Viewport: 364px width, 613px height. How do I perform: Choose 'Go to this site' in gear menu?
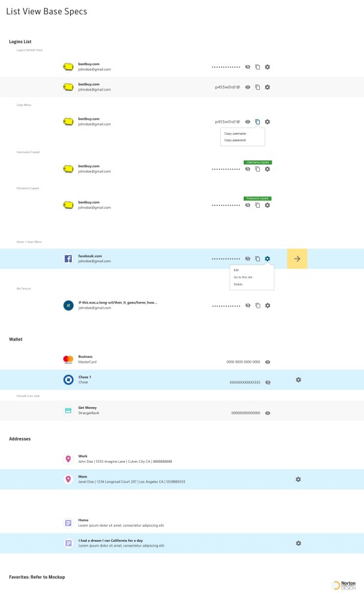(x=243, y=277)
